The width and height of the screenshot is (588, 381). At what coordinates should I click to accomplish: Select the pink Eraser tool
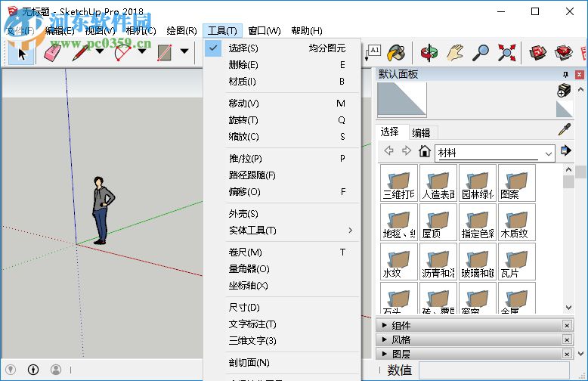point(52,53)
